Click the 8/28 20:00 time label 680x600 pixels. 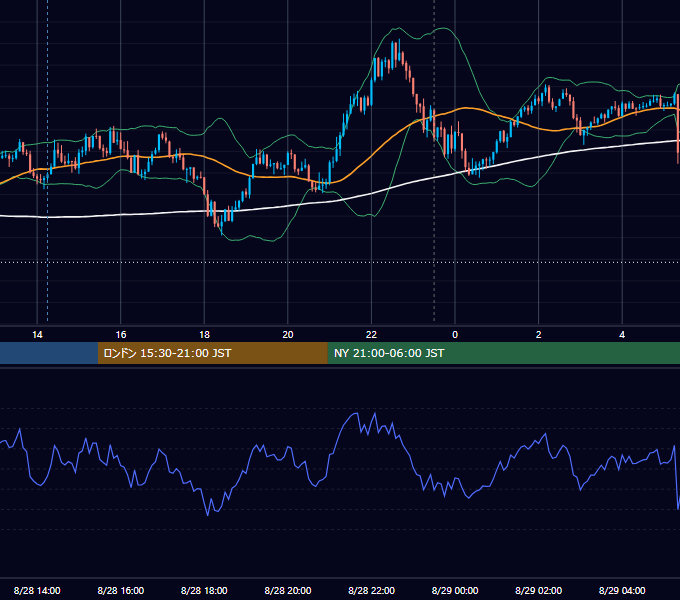coord(288,590)
